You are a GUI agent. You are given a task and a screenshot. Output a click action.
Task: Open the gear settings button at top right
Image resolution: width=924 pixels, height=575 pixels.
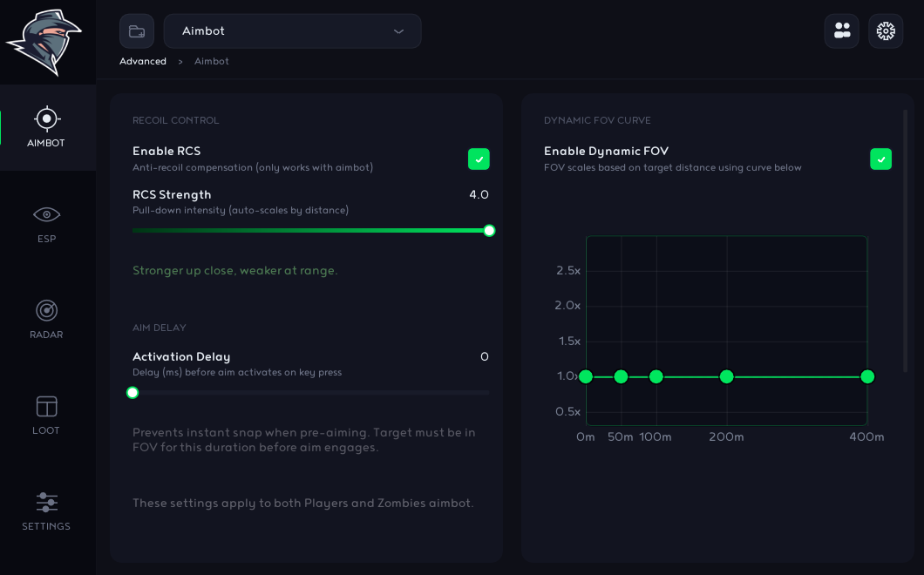click(x=886, y=31)
